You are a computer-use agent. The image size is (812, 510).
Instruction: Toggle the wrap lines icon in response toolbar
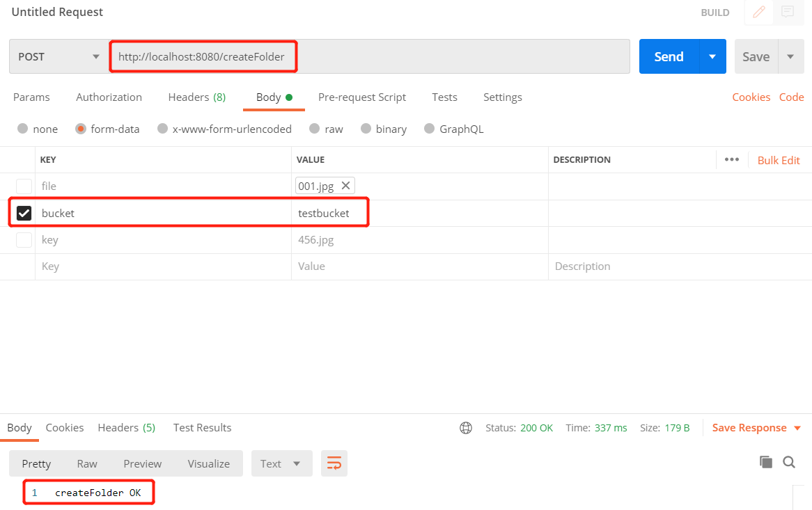coord(334,463)
